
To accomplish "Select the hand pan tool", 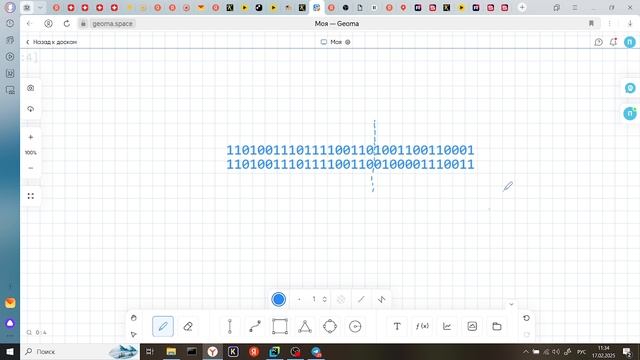I will pos(134,318).
